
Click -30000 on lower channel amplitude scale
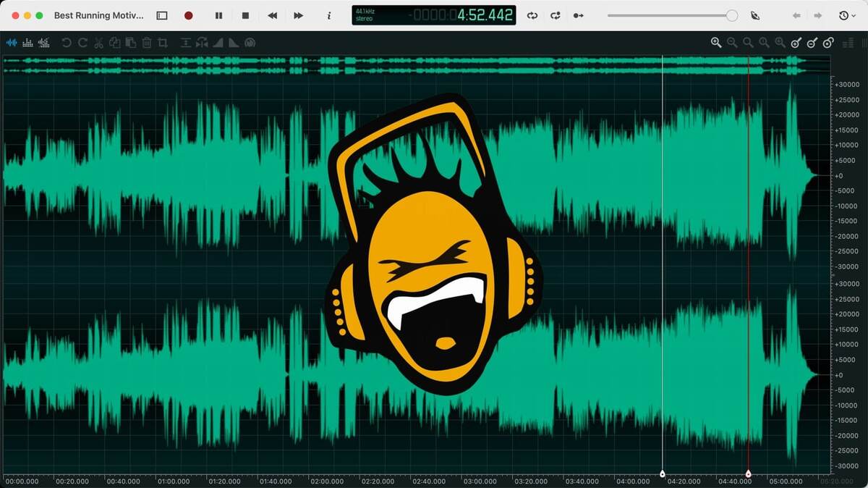tap(847, 466)
